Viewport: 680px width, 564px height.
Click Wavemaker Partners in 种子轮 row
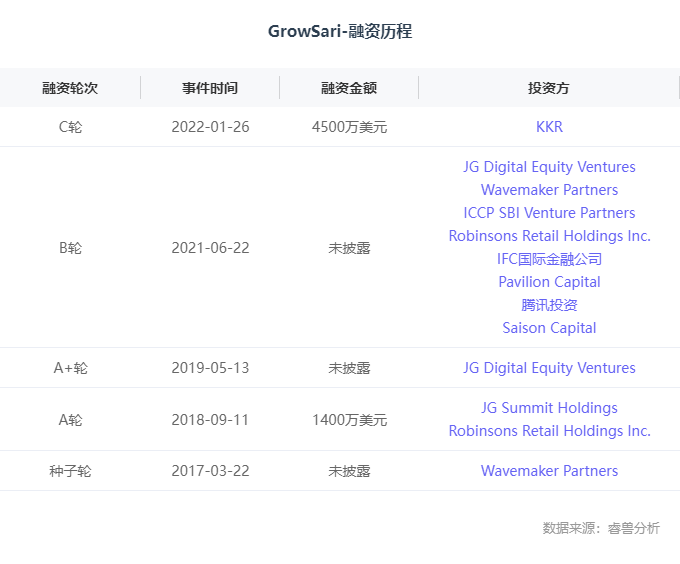(x=549, y=471)
